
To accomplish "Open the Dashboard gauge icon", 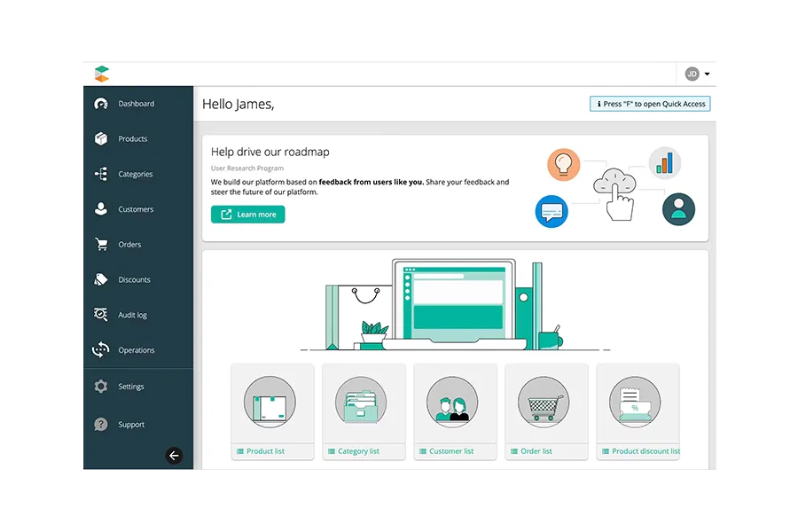I will click(101, 104).
